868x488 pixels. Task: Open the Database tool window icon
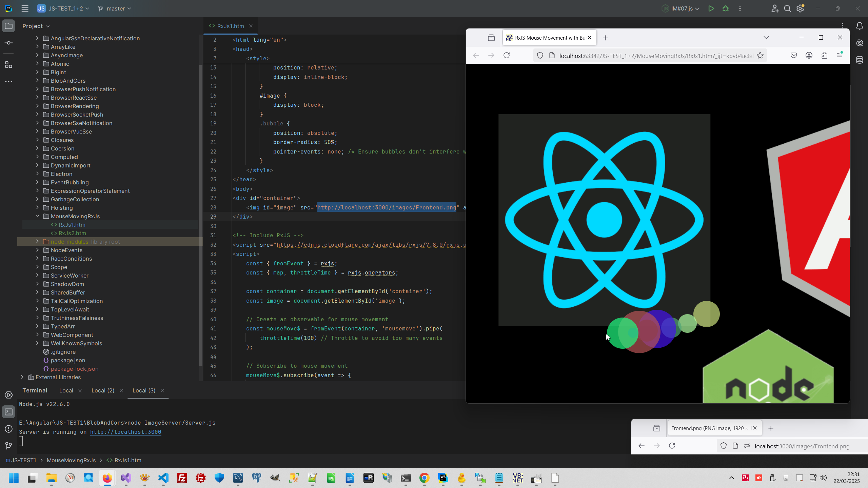point(860,60)
